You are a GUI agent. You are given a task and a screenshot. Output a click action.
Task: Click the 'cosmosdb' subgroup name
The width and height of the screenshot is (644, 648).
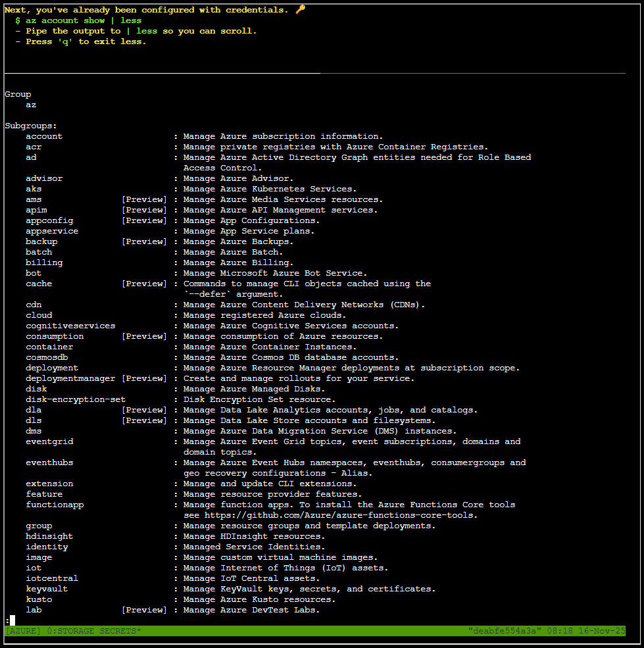pos(47,357)
